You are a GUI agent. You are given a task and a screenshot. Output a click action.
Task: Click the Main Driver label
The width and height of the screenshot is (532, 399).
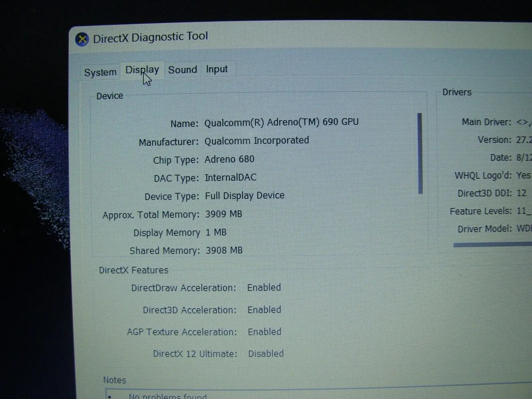click(x=486, y=122)
